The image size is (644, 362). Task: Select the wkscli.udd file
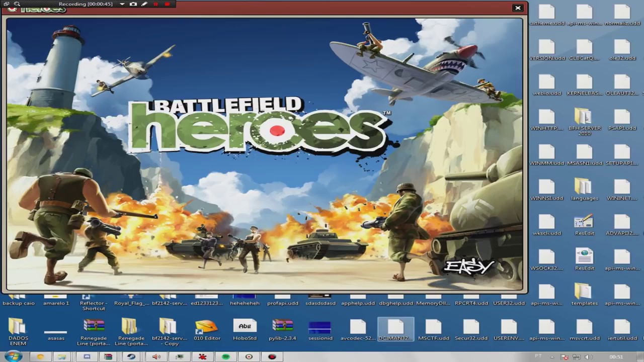click(x=547, y=225)
